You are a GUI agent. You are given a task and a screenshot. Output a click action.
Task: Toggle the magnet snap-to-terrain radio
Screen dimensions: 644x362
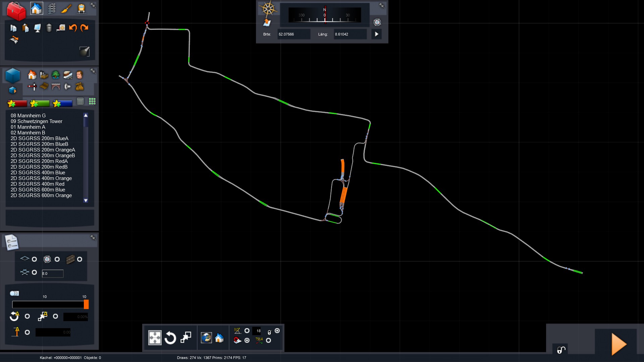click(247, 341)
